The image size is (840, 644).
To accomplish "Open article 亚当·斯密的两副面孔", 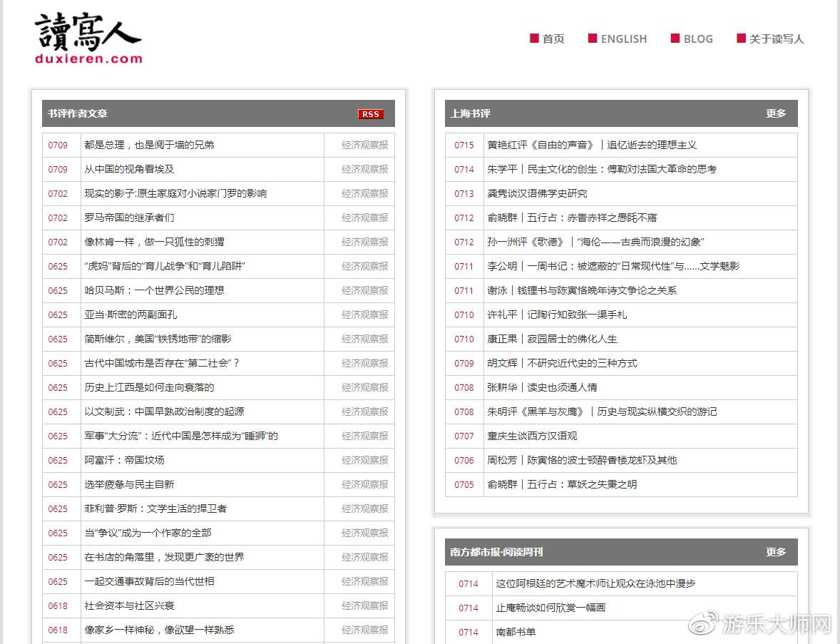I will coord(130,315).
